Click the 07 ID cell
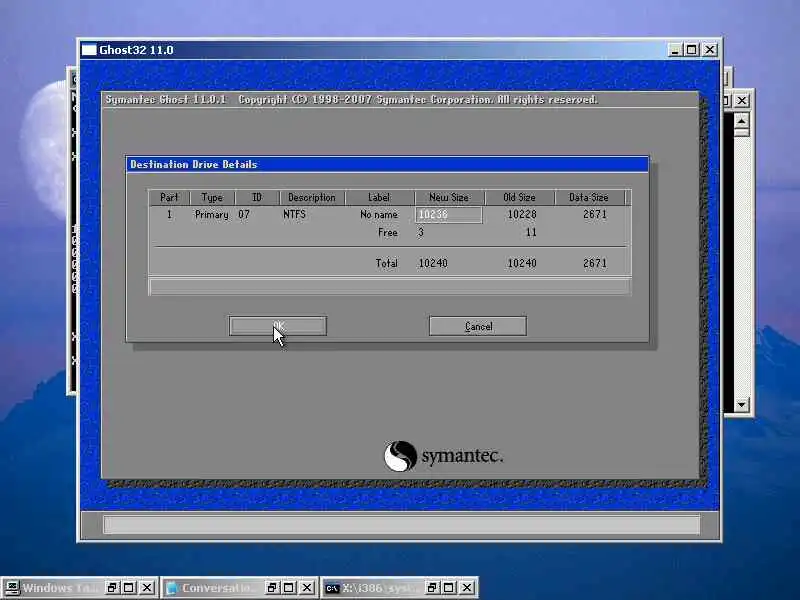Screen dimensions: 800x600 244,214
